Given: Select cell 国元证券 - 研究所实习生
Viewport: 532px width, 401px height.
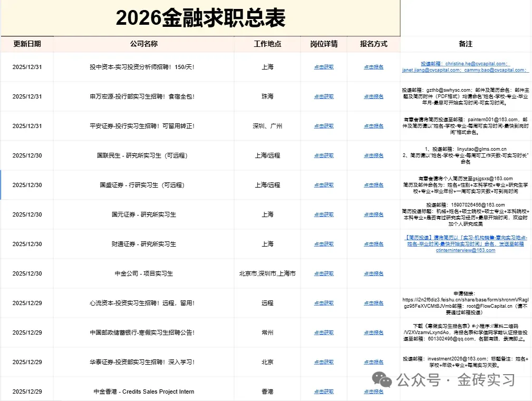Looking at the screenshot, I should pyautogui.click(x=143, y=214).
